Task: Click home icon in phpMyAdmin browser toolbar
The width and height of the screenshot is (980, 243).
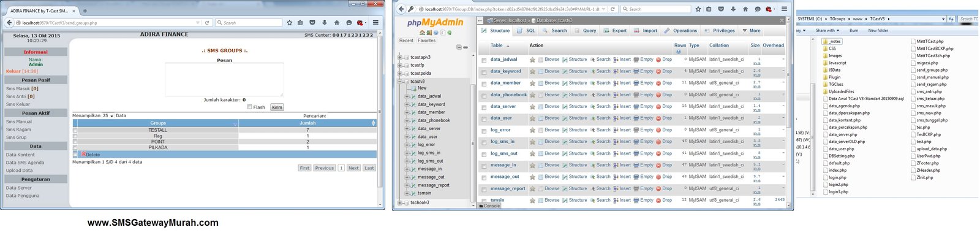Action: (x=745, y=9)
